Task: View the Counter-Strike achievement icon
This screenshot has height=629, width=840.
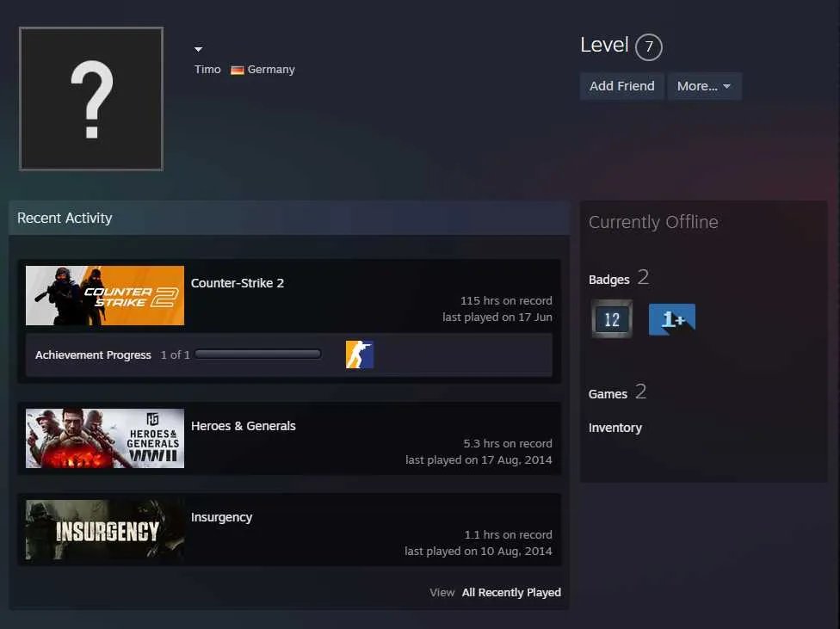Action: tap(360, 355)
